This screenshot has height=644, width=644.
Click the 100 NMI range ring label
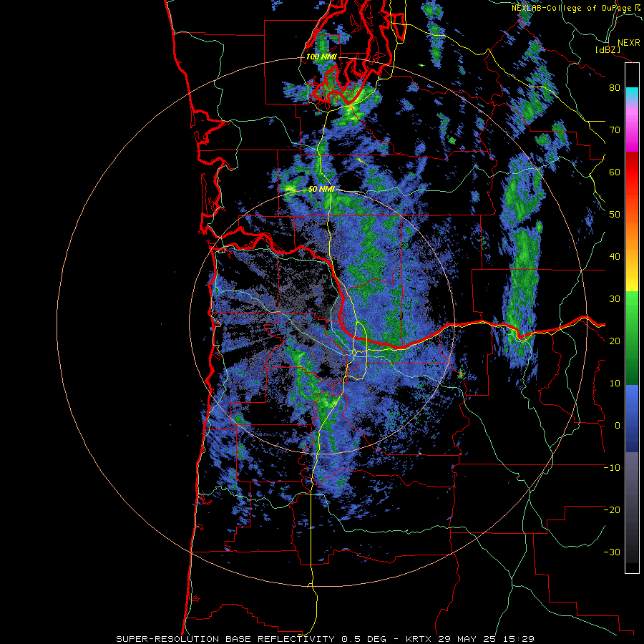coord(321,57)
